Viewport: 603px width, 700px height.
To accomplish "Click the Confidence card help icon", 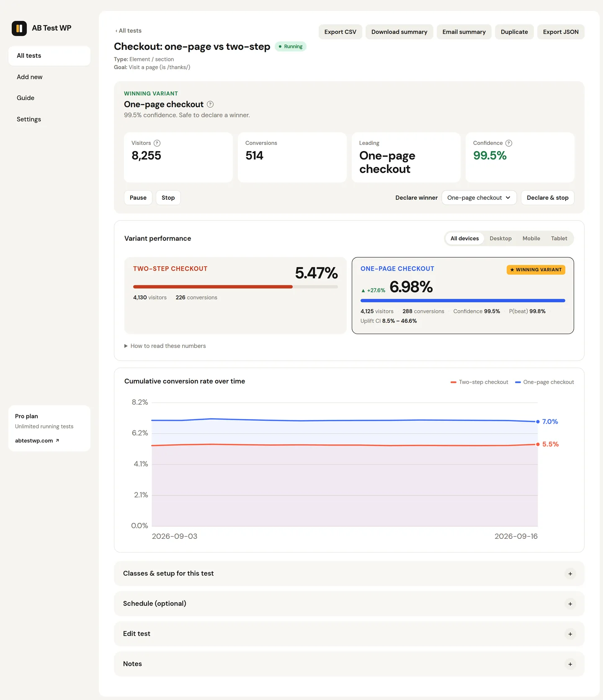I will (509, 143).
